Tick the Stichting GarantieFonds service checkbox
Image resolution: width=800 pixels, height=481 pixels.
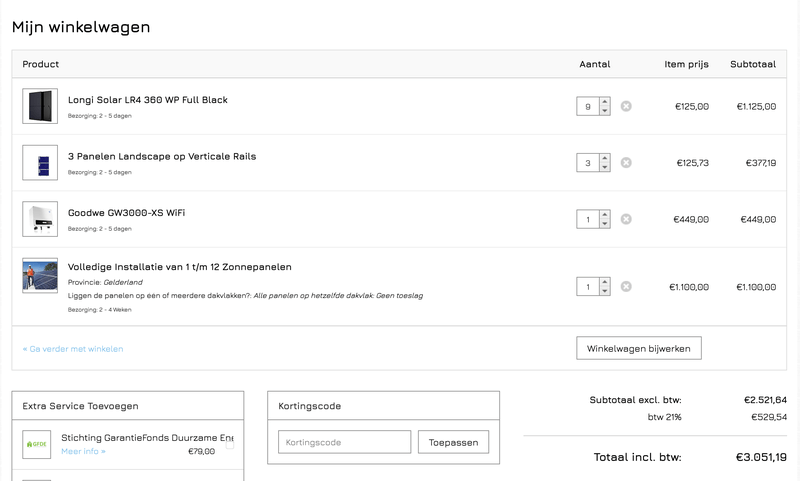[x=230, y=443]
